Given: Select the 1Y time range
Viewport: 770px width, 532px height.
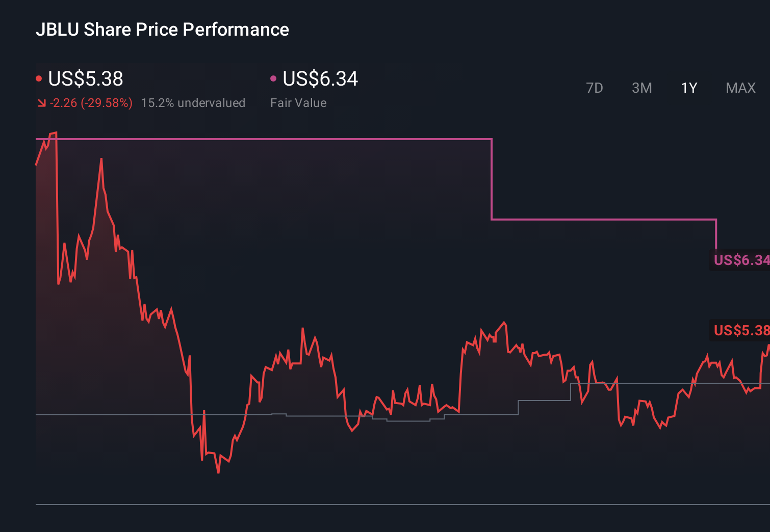Looking at the screenshot, I should click(688, 88).
